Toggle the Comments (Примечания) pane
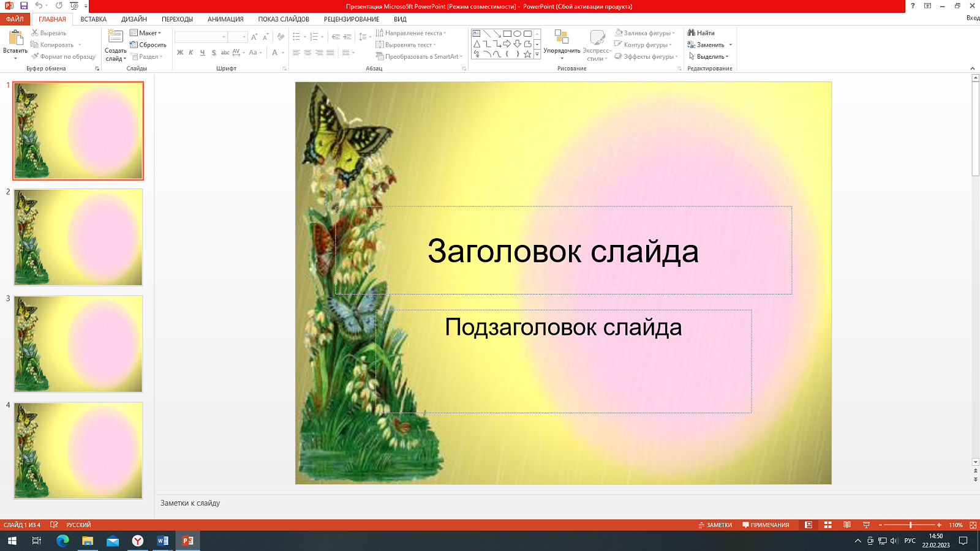980x551 pixels. tap(766, 525)
